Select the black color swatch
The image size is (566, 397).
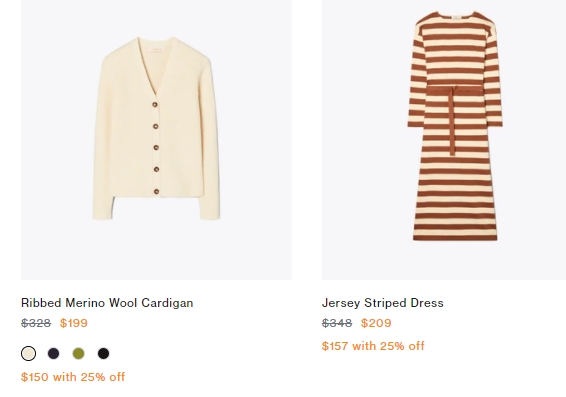(103, 353)
